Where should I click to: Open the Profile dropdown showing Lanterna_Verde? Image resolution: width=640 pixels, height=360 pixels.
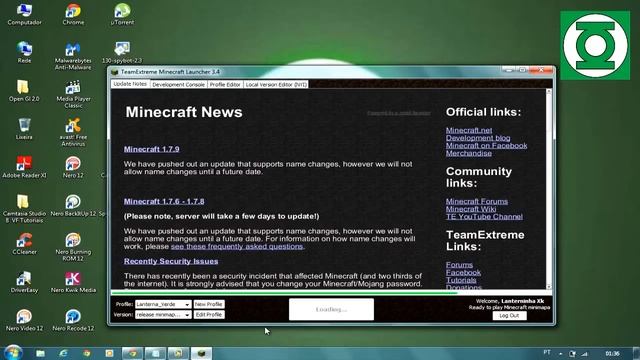[x=163, y=304]
